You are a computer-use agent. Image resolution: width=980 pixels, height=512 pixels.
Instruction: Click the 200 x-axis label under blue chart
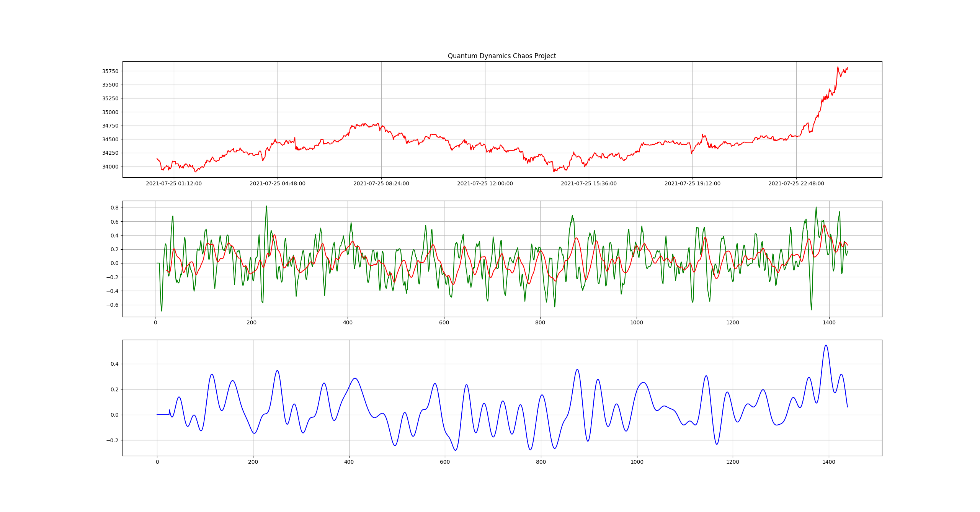253,462
